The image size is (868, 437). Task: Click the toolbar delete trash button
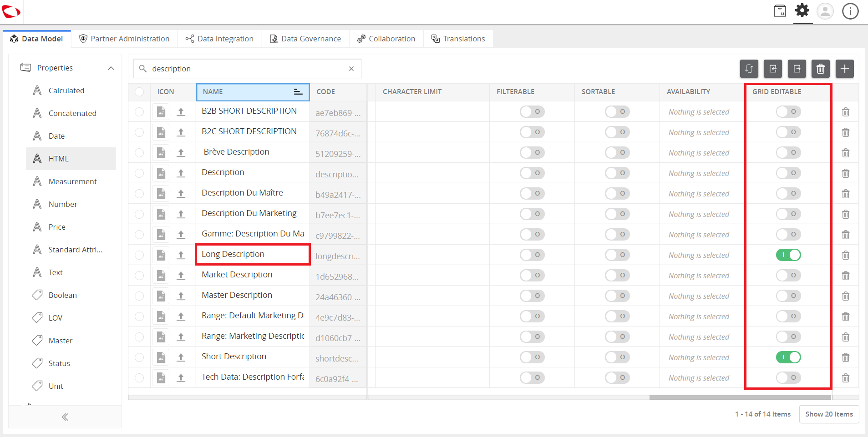(821, 69)
